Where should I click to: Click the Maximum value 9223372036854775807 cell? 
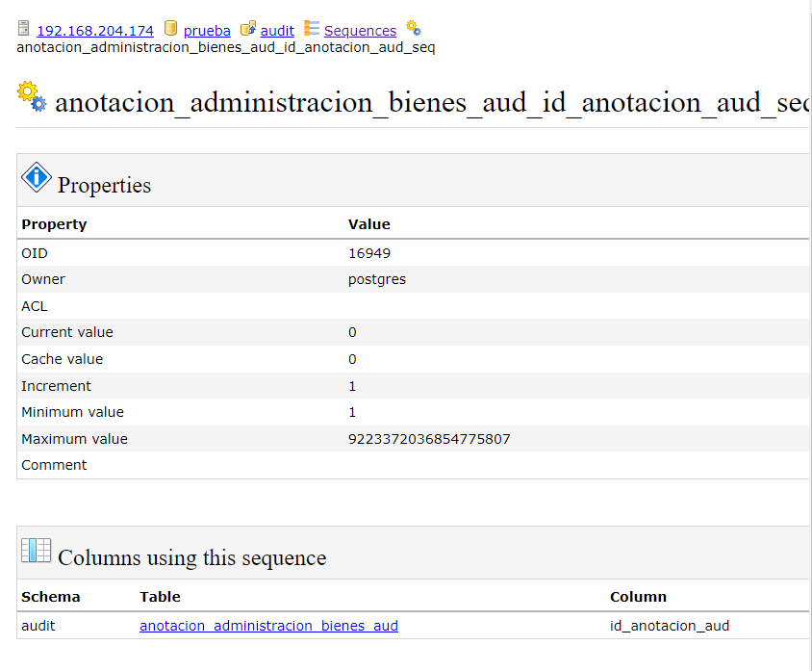(x=429, y=439)
